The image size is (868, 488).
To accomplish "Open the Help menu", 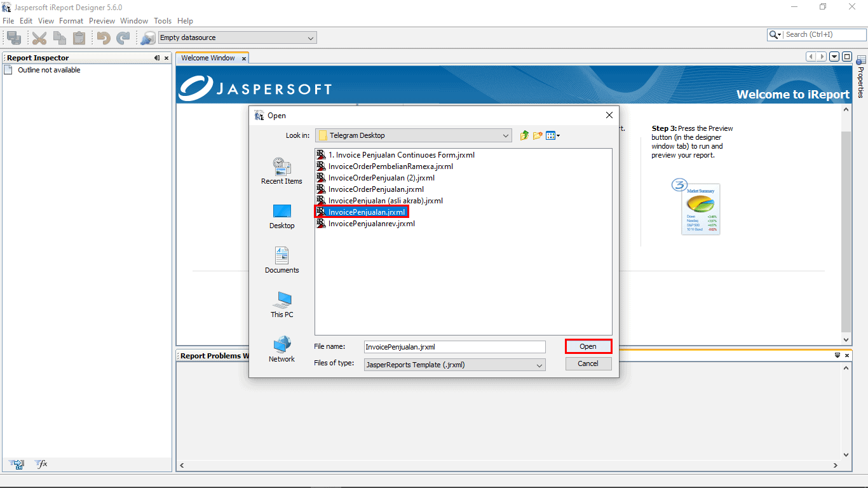I will 185,21.
